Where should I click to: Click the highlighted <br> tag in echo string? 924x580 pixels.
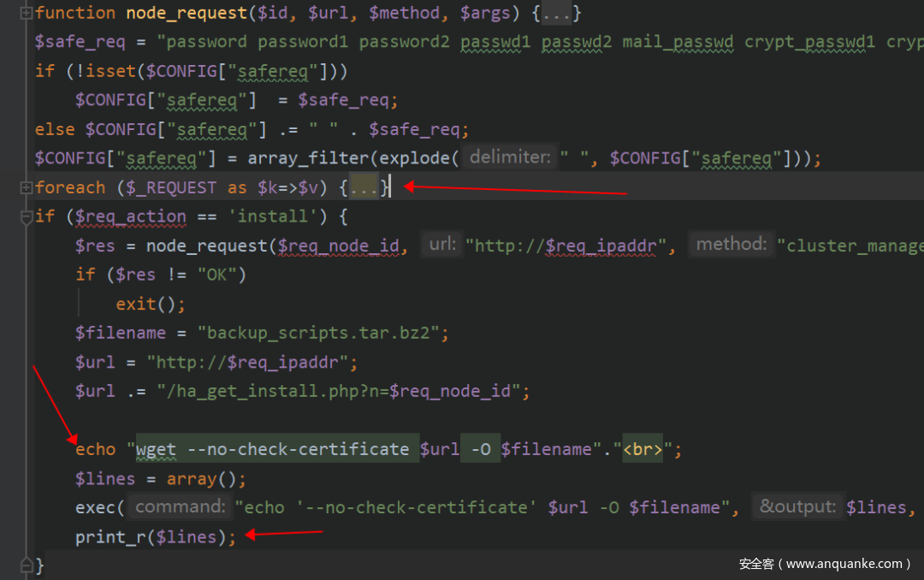(x=642, y=449)
